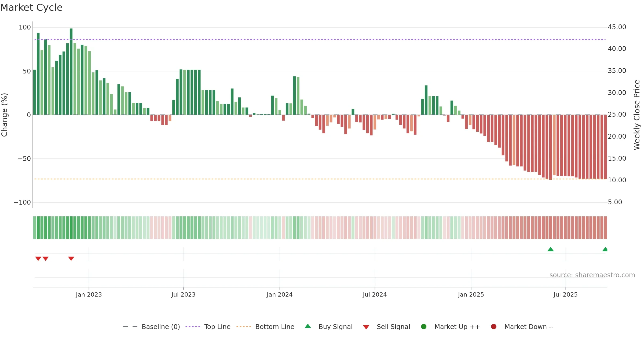
Task: Click the Jan 2025 x-axis label
Action: [471, 295]
